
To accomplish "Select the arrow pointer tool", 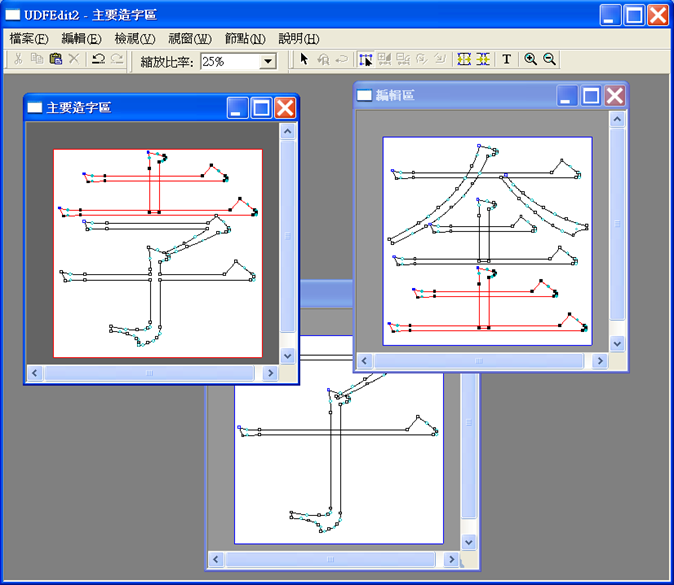I will point(304,59).
